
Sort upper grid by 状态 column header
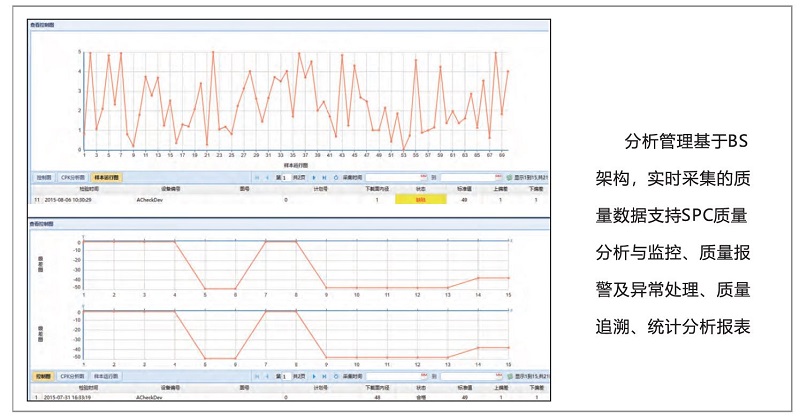click(x=420, y=189)
